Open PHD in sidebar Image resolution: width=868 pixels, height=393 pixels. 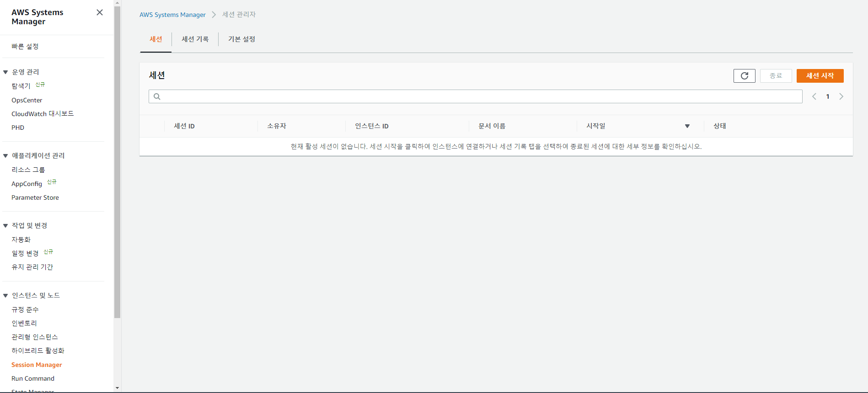tap(18, 127)
